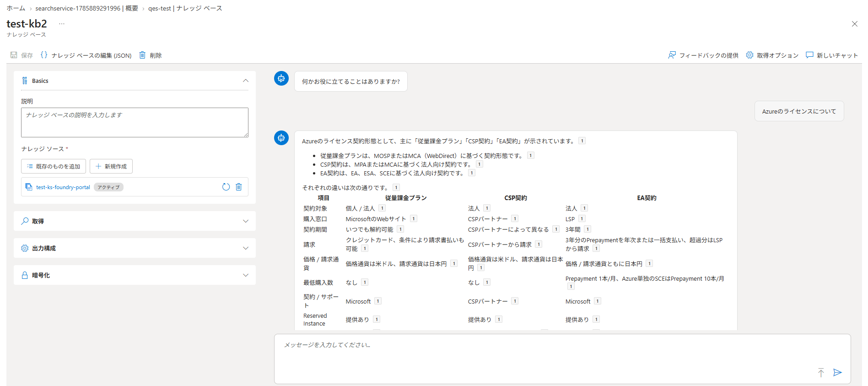Open qes-test | ナレッジ ベース breadcrumb
Viewport: 868px width, 386px height.
point(185,8)
